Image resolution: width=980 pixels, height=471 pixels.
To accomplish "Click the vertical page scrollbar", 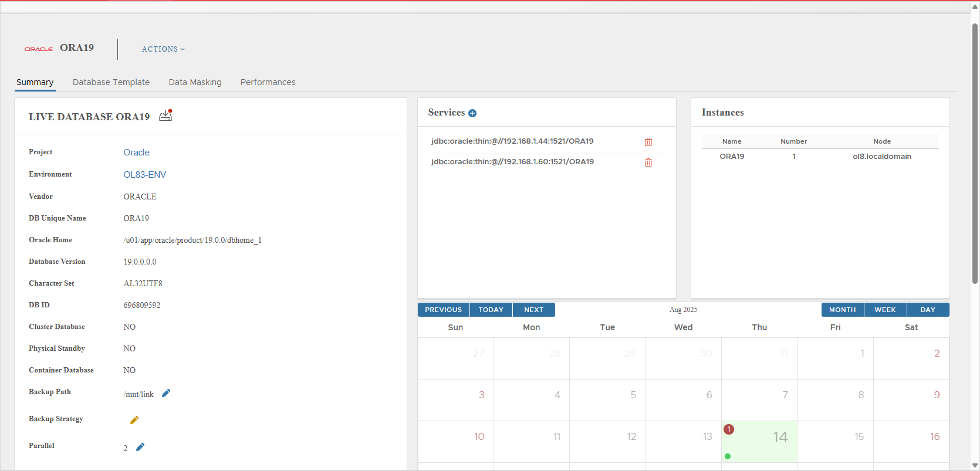I will [x=975, y=153].
